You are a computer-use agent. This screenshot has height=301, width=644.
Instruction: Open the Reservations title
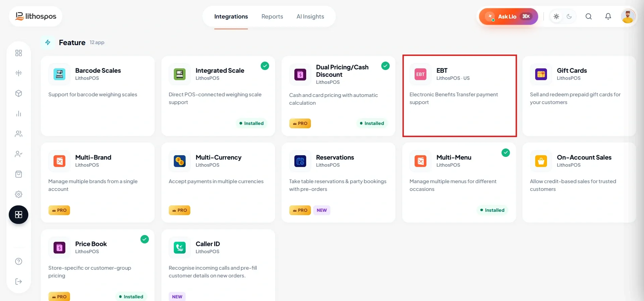335,157
